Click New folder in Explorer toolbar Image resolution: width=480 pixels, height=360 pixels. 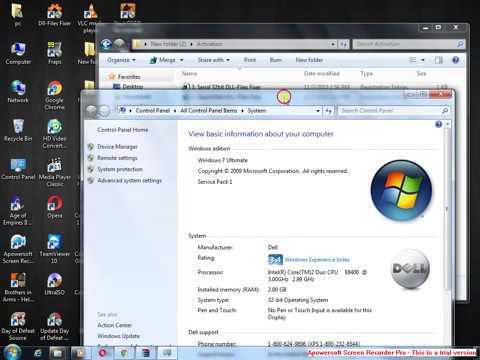tap(309, 60)
